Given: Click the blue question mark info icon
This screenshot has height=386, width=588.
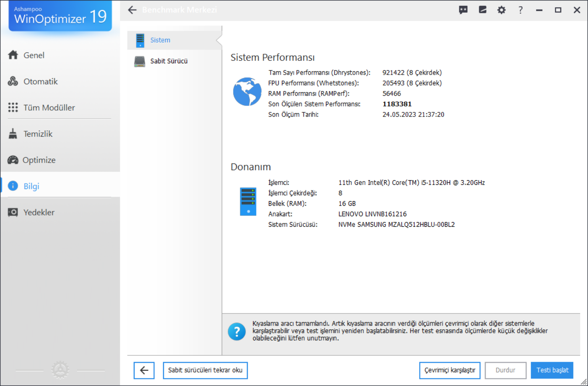Looking at the screenshot, I should 237,332.
